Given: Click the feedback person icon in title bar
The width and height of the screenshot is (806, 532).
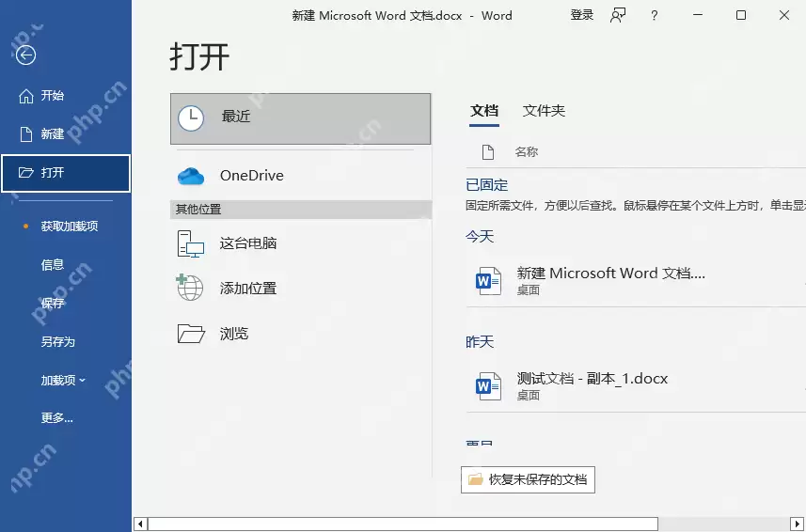Looking at the screenshot, I should pyautogui.click(x=618, y=15).
